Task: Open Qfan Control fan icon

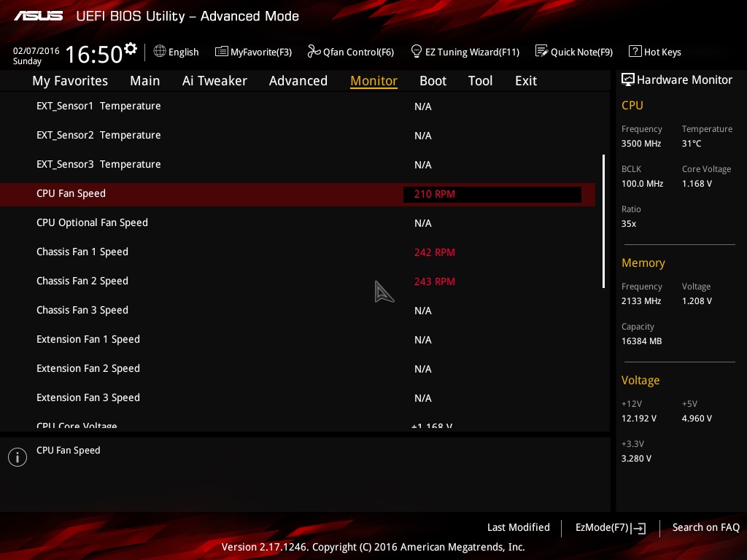Action: coord(314,51)
